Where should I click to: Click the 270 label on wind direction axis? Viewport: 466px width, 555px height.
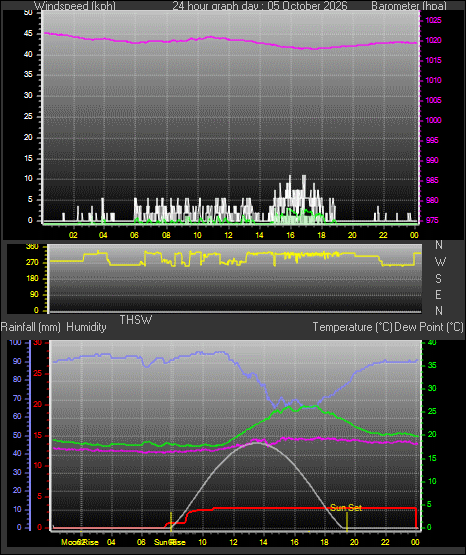click(x=32, y=263)
